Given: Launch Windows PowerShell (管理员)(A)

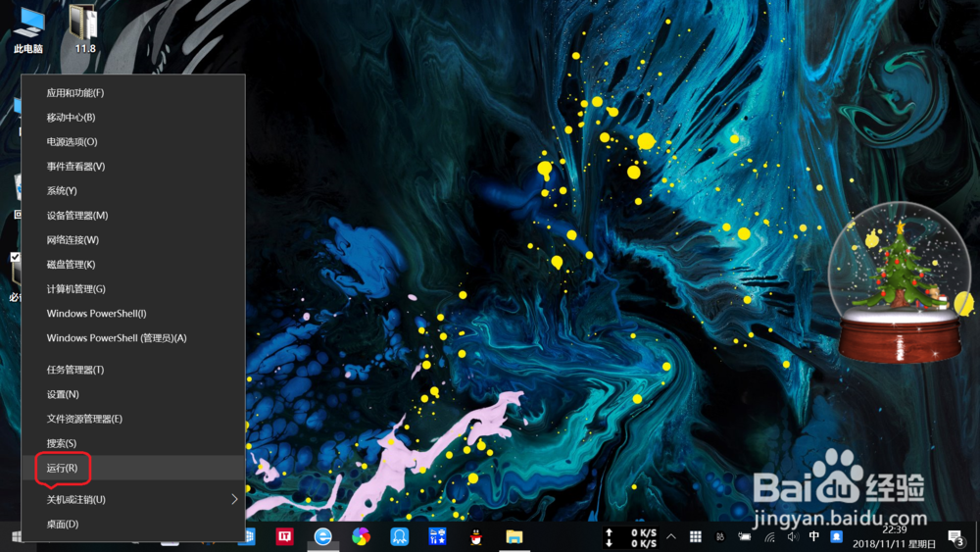Looking at the screenshot, I should click(x=133, y=337).
